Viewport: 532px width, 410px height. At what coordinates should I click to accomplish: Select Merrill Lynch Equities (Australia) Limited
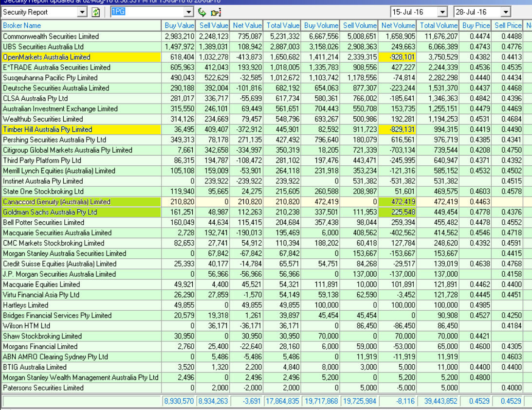pyautogui.click(x=59, y=171)
